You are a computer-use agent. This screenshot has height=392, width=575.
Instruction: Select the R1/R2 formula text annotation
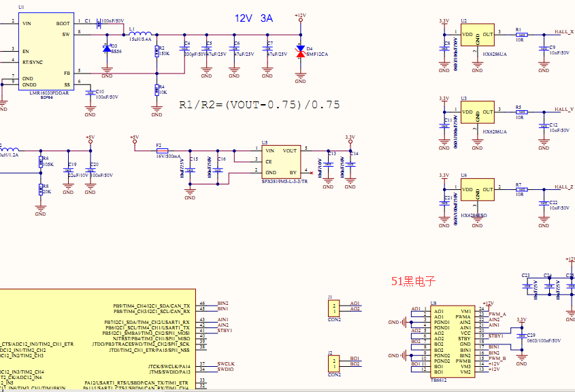[x=259, y=105]
